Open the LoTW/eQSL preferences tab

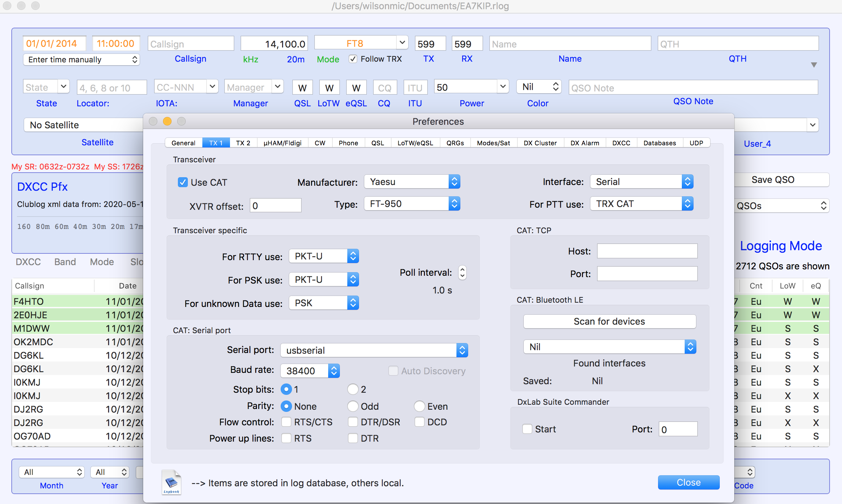[x=415, y=143]
